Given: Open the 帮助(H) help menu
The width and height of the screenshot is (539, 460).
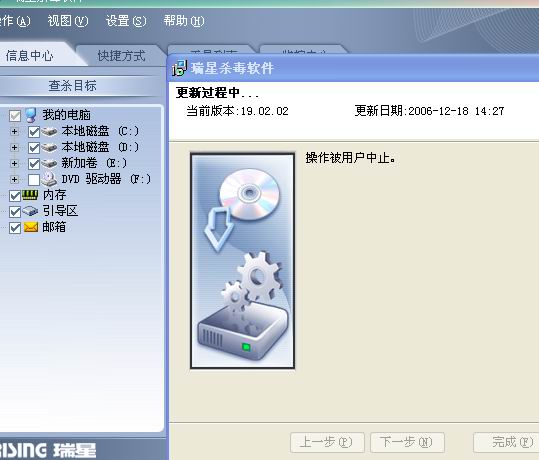Looking at the screenshot, I should (x=184, y=21).
